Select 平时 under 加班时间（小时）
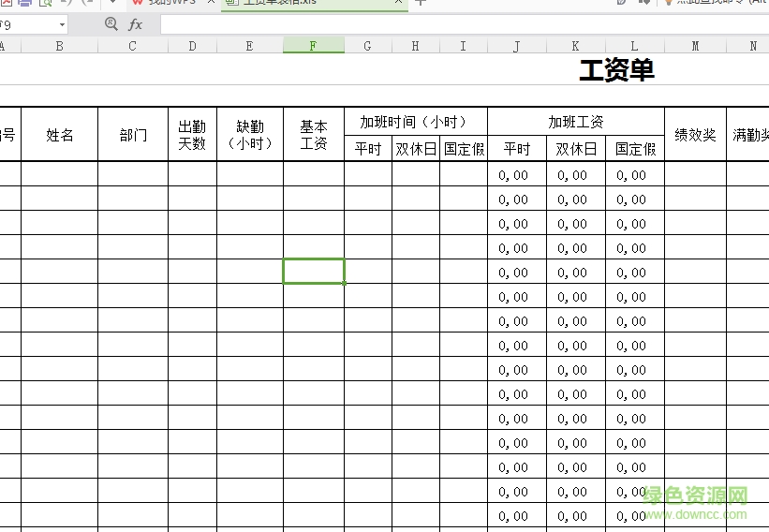 point(368,149)
